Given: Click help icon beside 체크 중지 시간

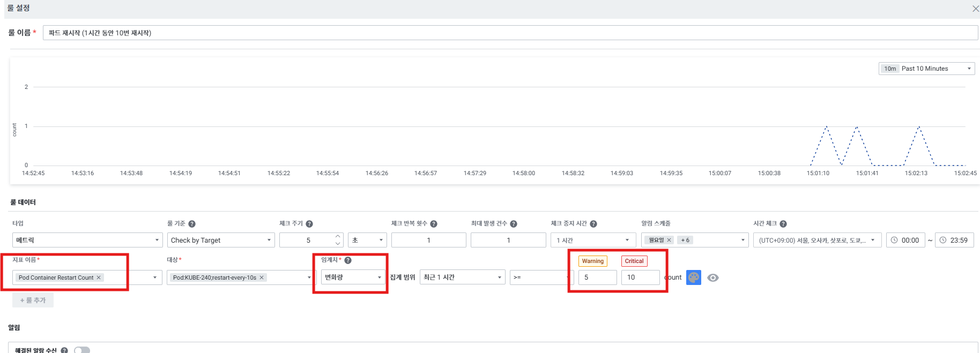Looking at the screenshot, I should [593, 224].
